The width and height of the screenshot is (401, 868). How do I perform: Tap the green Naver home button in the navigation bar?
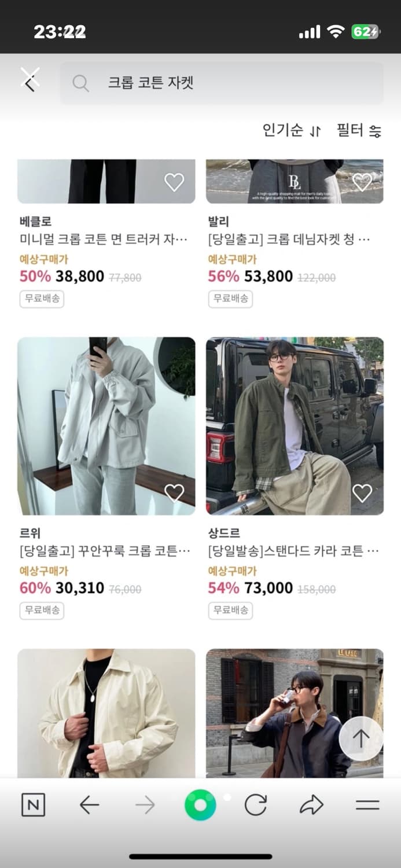coord(200,804)
